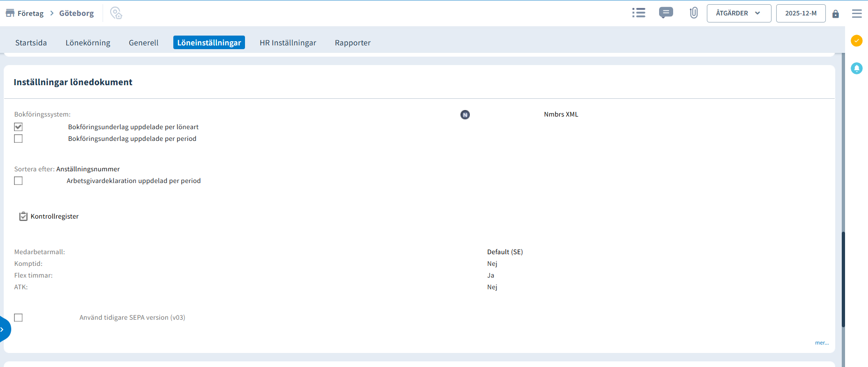Enable Använd tidigare SEPA version (v03)
868x367 pixels.
18,317
